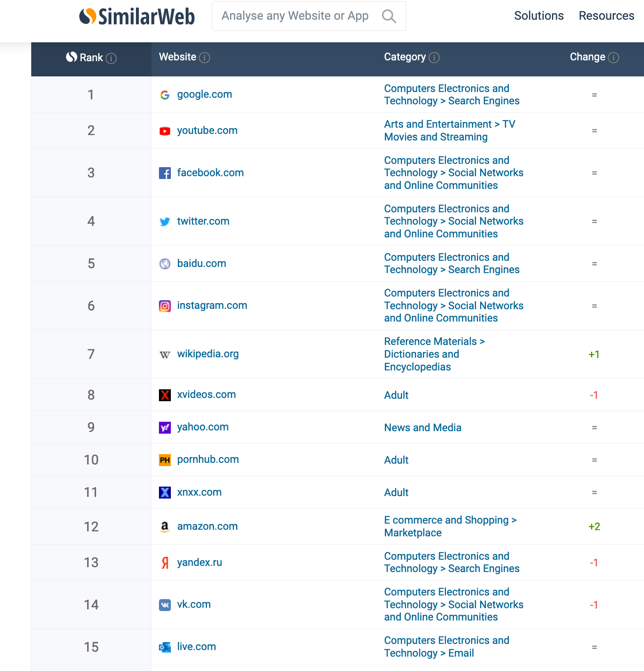Viewport: 644px width, 671px height.
Task: Open the live.com website link
Action: click(x=196, y=647)
